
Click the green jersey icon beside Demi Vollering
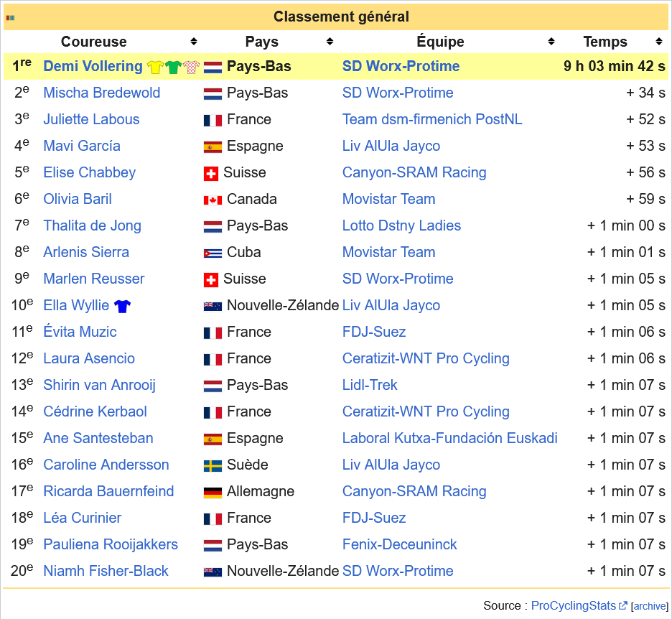(173, 67)
